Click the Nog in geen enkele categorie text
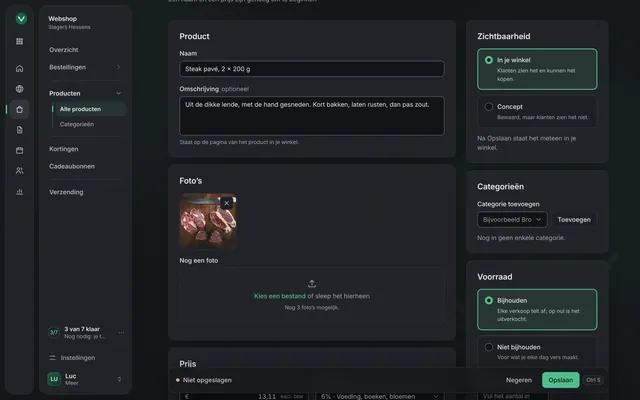The height and width of the screenshot is (400, 640). (521, 238)
